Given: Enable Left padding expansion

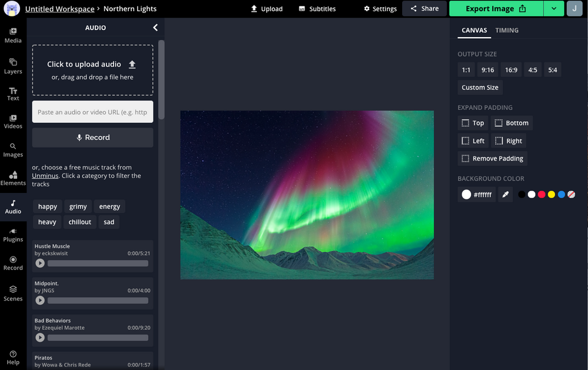Looking at the screenshot, I should pos(473,141).
